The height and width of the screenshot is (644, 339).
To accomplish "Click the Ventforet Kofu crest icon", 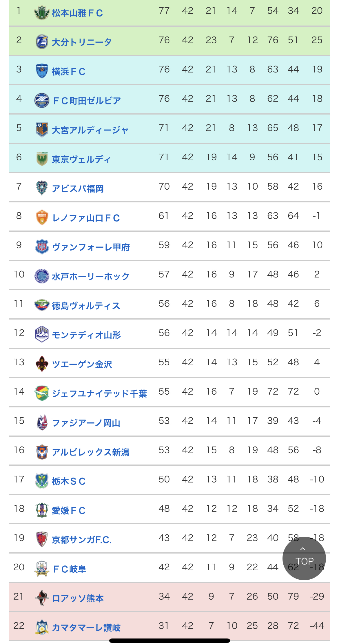I will click(x=42, y=247).
